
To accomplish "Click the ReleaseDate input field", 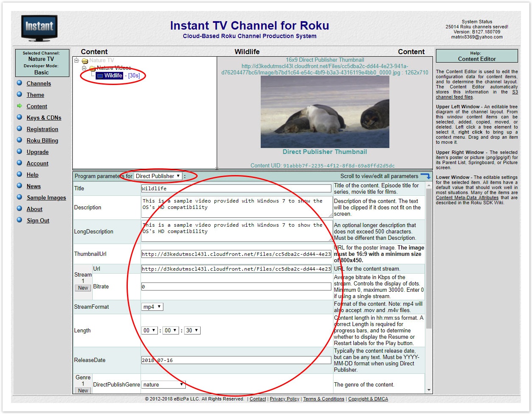I will click(236, 360).
